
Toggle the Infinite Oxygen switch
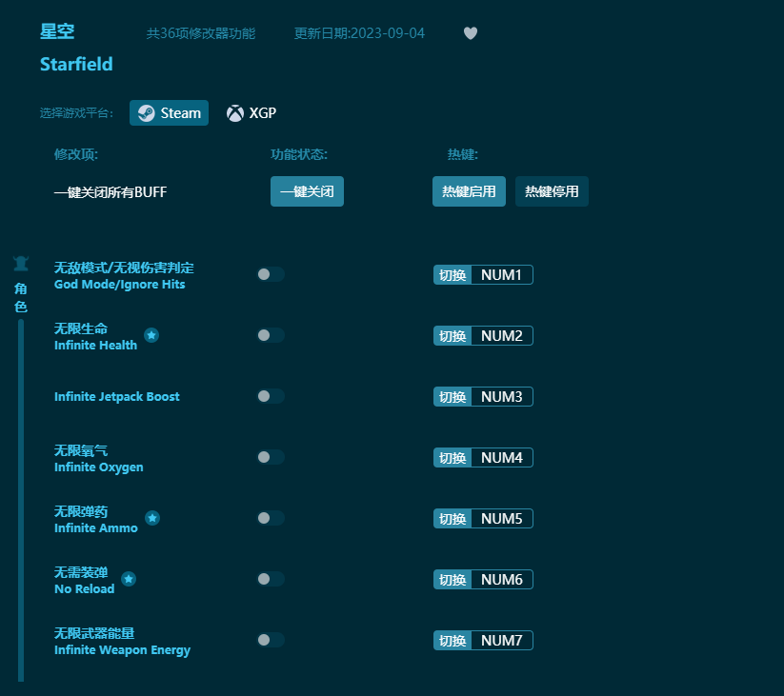coord(271,457)
